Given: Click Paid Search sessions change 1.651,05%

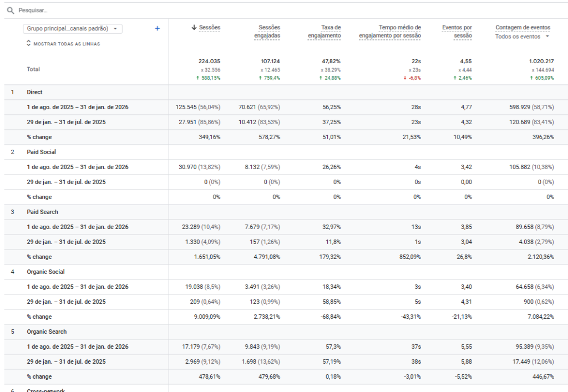Looking at the screenshot, I should [207, 257].
